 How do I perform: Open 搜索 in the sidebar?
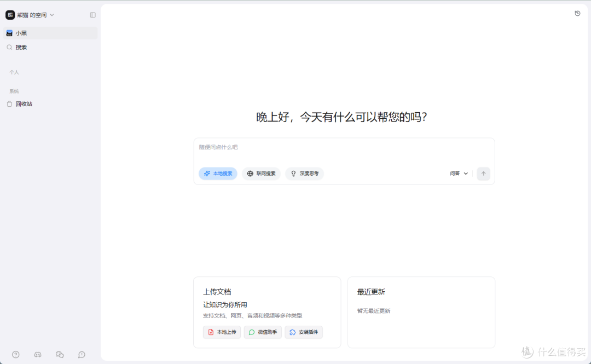tap(50, 47)
